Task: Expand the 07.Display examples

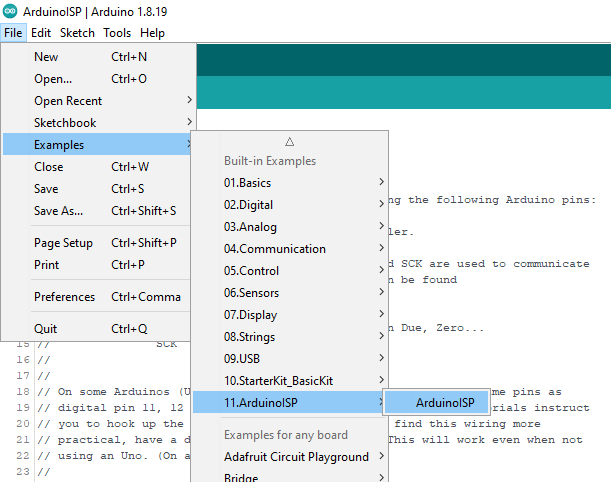Action: [290, 315]
